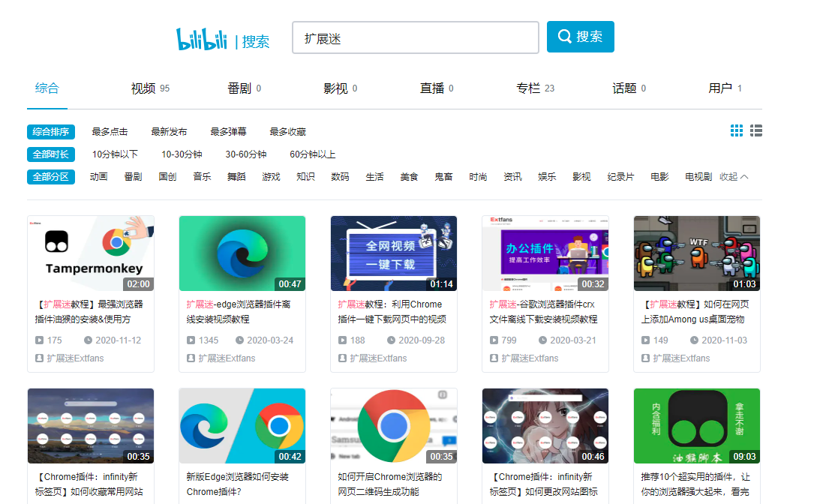Switch to the 影视 tab
826x504 pixels.
[341, 88]
